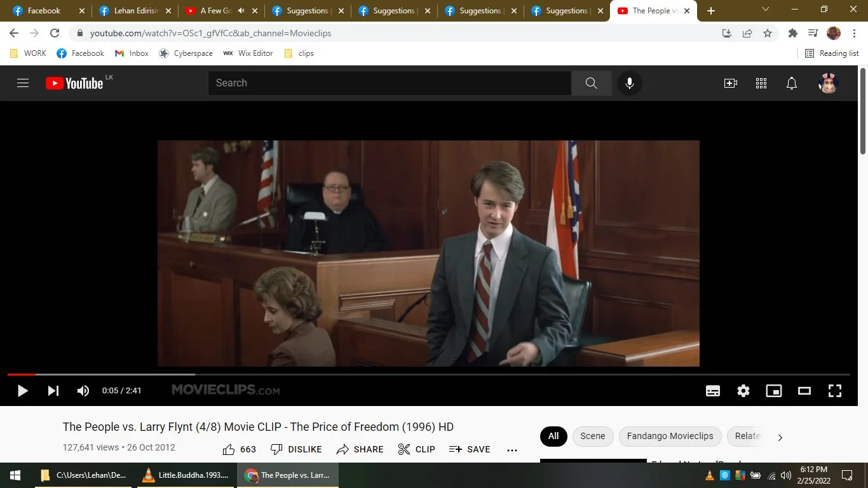Switch the player to miniplayer
This screenshot has width=868, height=488.
pos(774,391)
